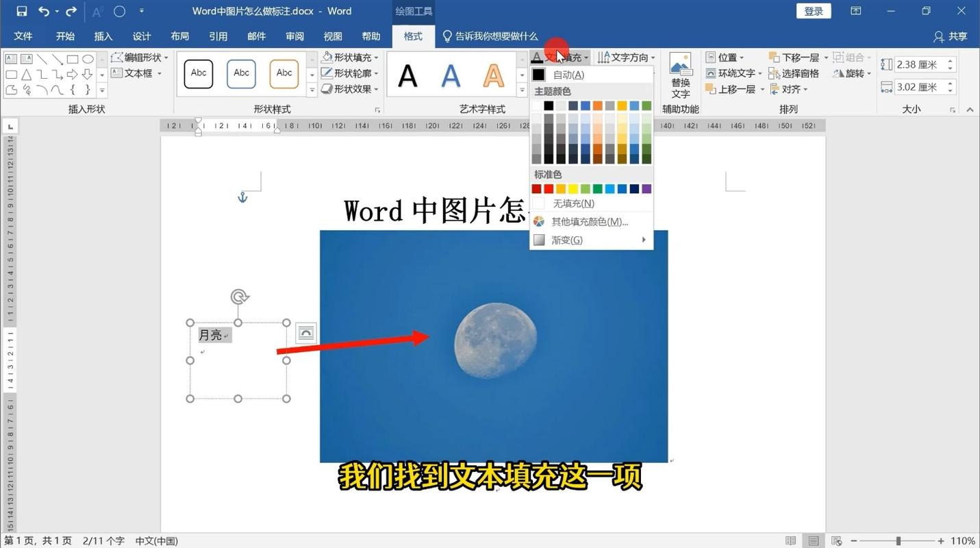
Task: Pick the standard dark blue color swatch
Action: pyautogui.click(x=634, y=189)
